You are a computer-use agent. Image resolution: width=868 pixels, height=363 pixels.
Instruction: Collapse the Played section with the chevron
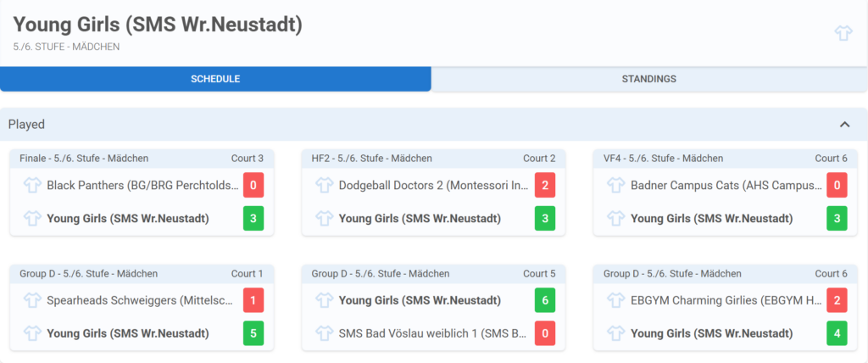844,124
